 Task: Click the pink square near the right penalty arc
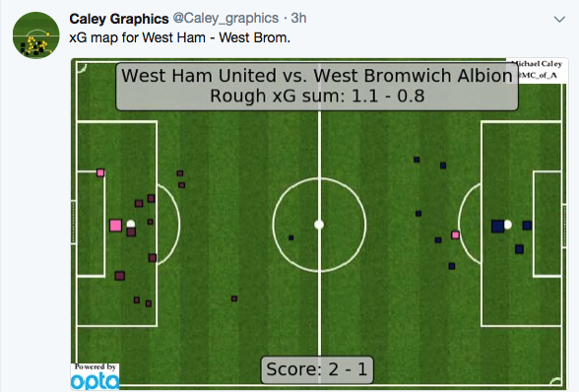coord(455,235)
